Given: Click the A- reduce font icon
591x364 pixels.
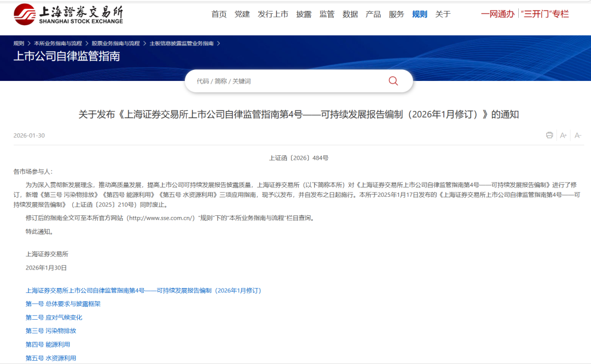Looking at the screenshot, I should [578, 135].
